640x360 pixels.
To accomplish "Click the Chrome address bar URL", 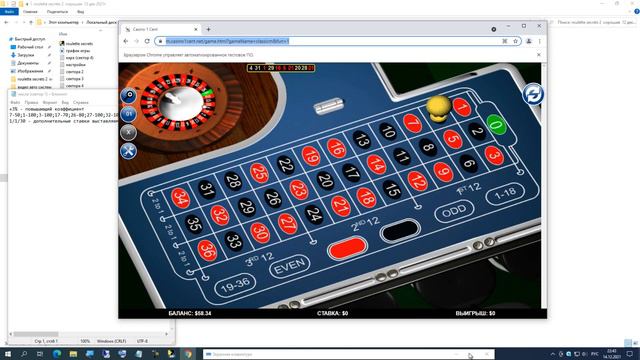I will (227, 41).
